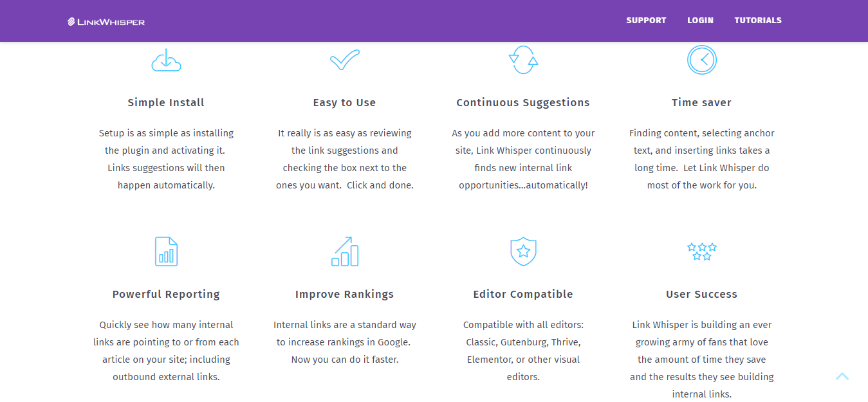Open the Support page
This screenshot has width=868, height=402.
[x=646, y=21]
